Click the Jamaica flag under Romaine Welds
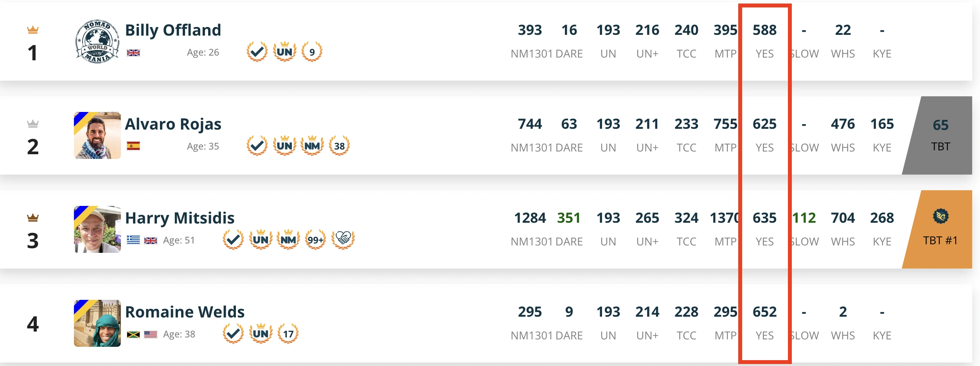Screen dimensions: 980x366 coord(133,334)
